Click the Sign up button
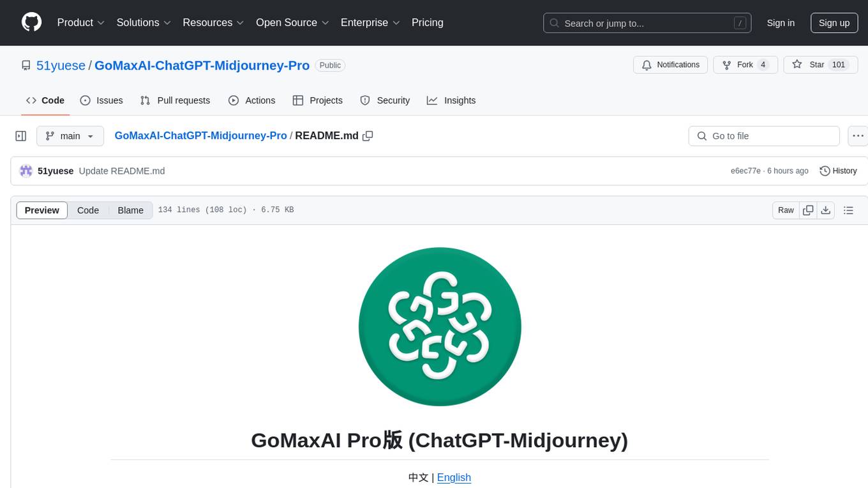This screenshot has width=868, height=488. pos(834,23)
